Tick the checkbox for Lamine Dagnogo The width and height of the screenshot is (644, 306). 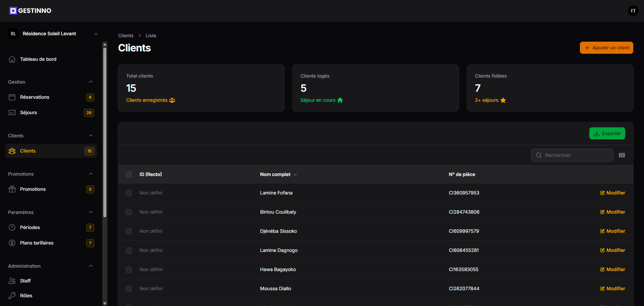tap(129, 251)
